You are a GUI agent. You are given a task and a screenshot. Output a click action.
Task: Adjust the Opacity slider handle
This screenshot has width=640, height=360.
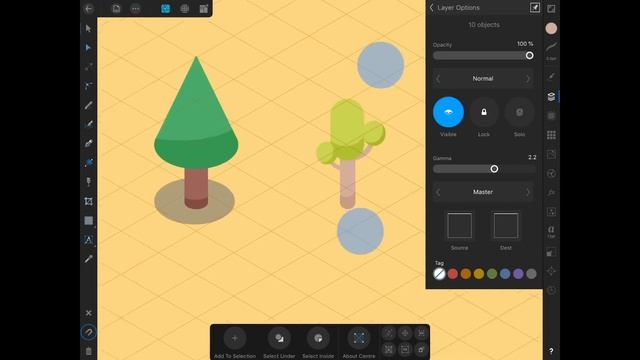529,56
